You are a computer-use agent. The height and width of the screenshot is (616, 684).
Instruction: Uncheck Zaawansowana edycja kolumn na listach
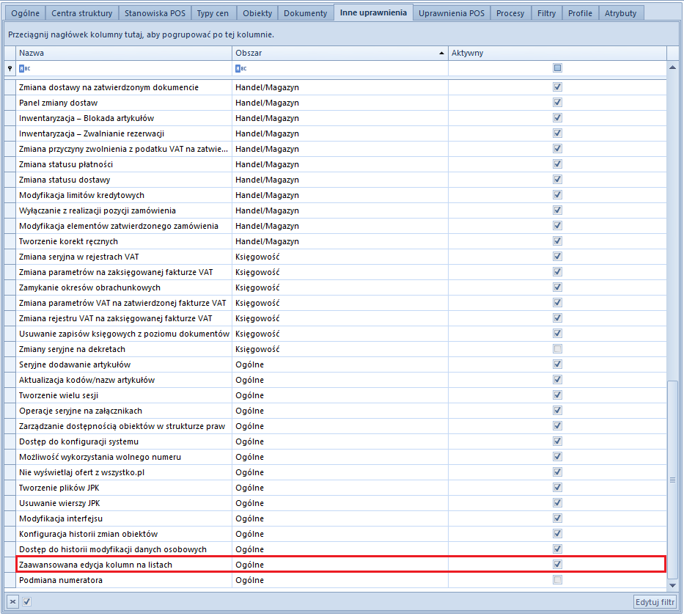tap(557, 565)
